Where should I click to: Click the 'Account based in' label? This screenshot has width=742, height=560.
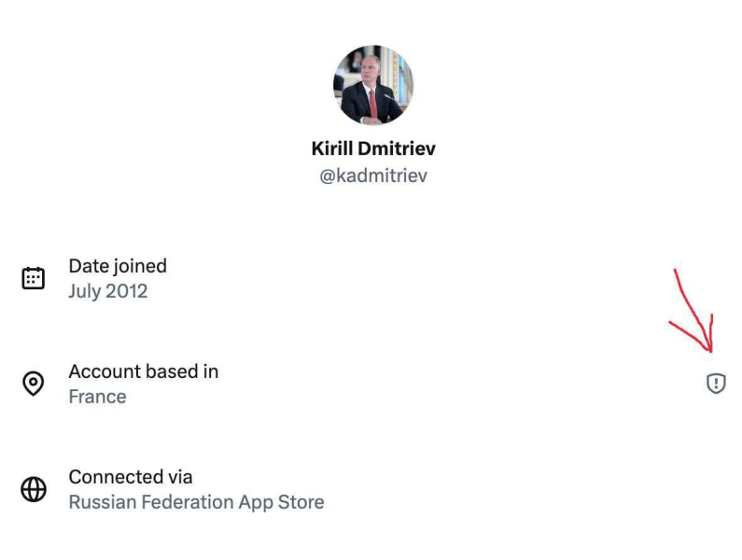pos(143,371)
